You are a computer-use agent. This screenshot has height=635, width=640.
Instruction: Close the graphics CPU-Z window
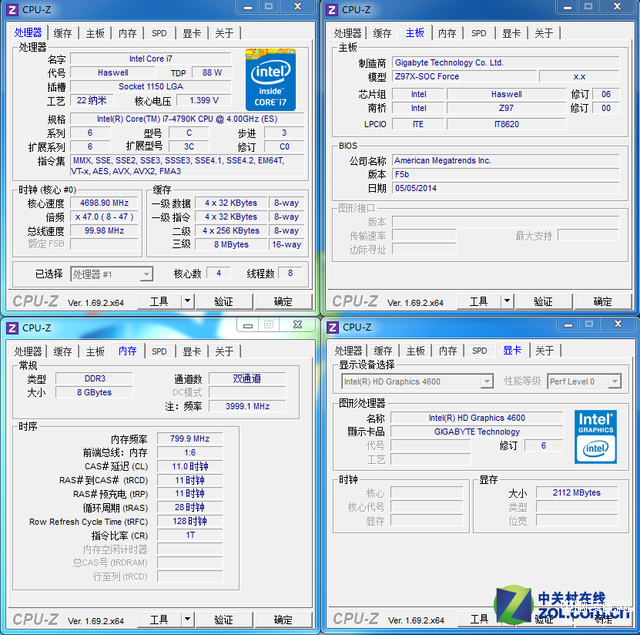(x=618, y=324)
